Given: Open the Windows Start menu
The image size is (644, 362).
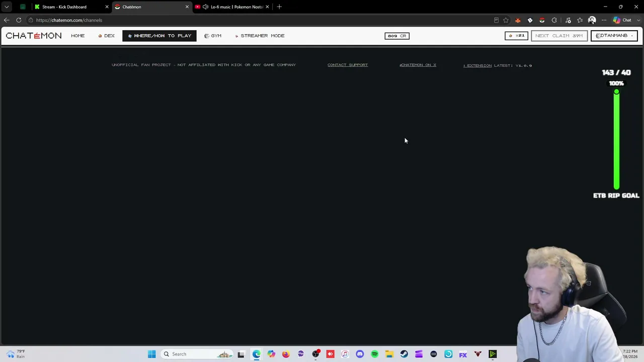Looking at the screenshot, I should coord(151,354).
